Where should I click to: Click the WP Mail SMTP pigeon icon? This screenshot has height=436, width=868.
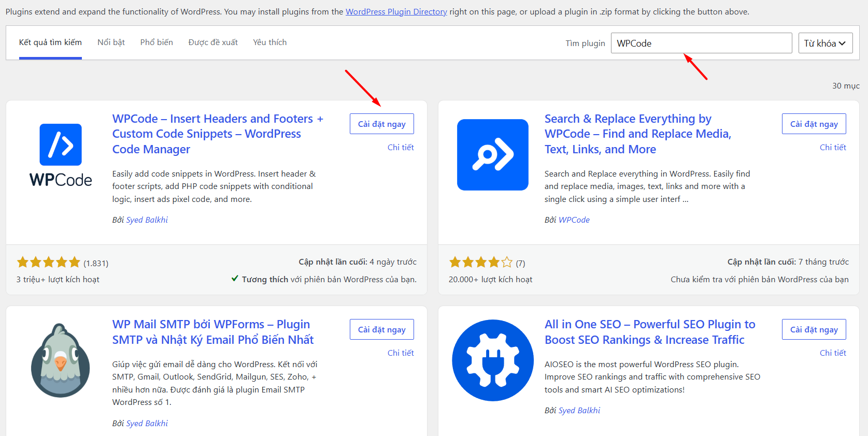coord(61,360)
